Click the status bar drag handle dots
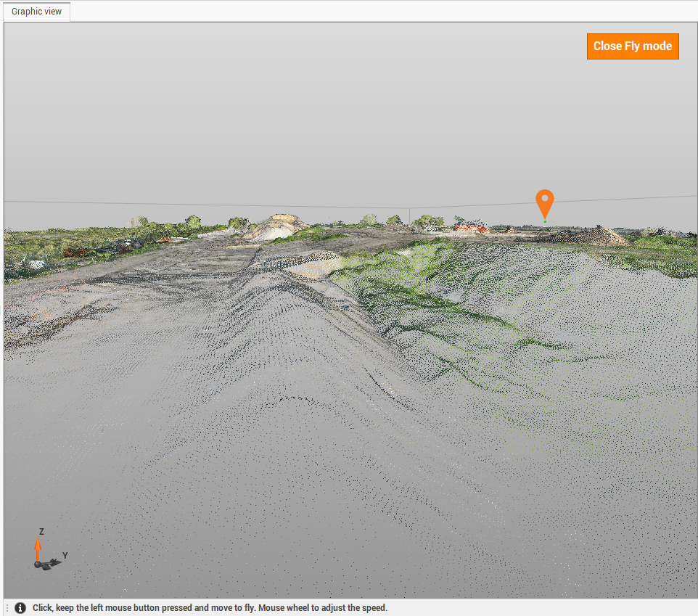This screenshot has height=616, width=698. pos(7,607)
